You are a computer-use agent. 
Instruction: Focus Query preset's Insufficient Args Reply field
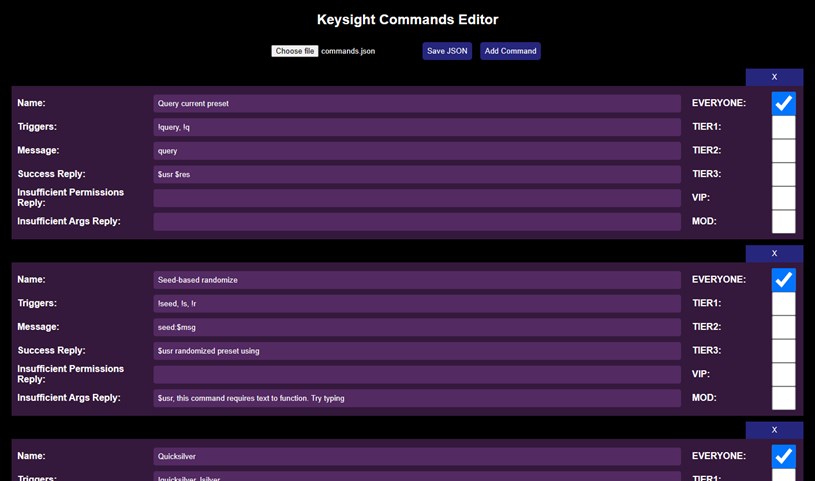click(417, 222)
